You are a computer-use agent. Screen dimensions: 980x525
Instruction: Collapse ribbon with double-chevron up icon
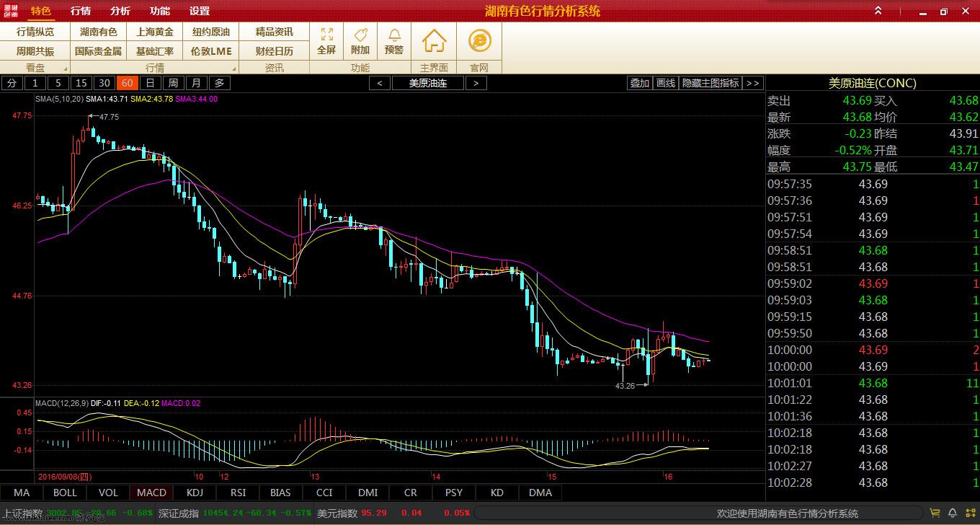click(878, 11)
